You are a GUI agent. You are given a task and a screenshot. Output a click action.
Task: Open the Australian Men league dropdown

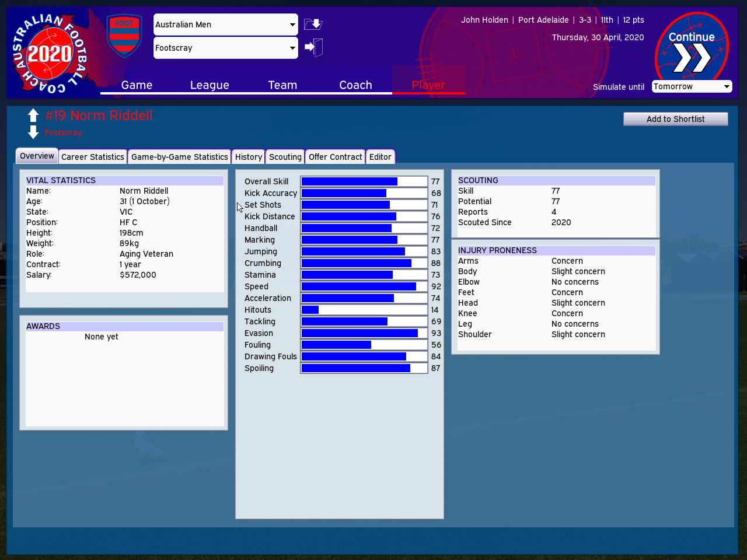[x=225, y=24]
